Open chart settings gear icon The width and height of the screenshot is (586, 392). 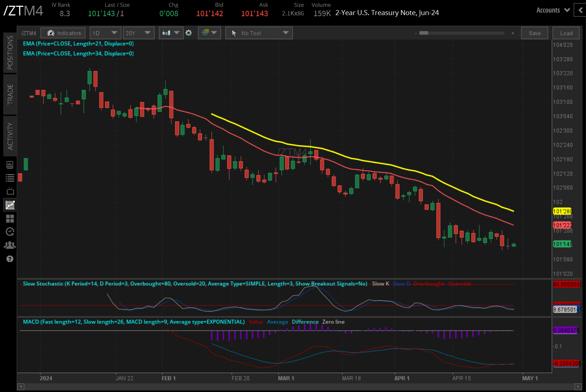click(189, 33)
